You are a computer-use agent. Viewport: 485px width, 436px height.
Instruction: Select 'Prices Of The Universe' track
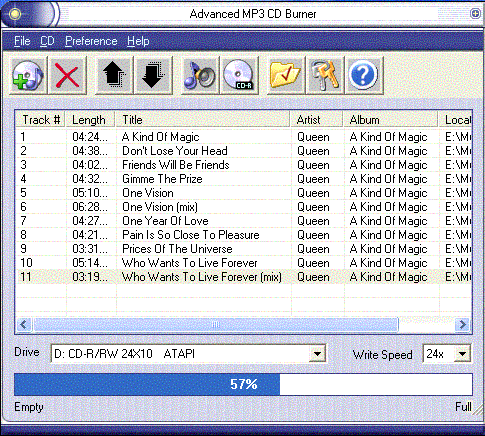coord(177,249)
